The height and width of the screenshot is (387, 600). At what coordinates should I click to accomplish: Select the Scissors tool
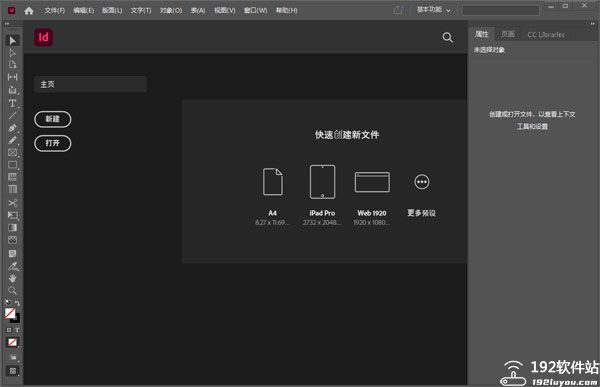point(12,202)
